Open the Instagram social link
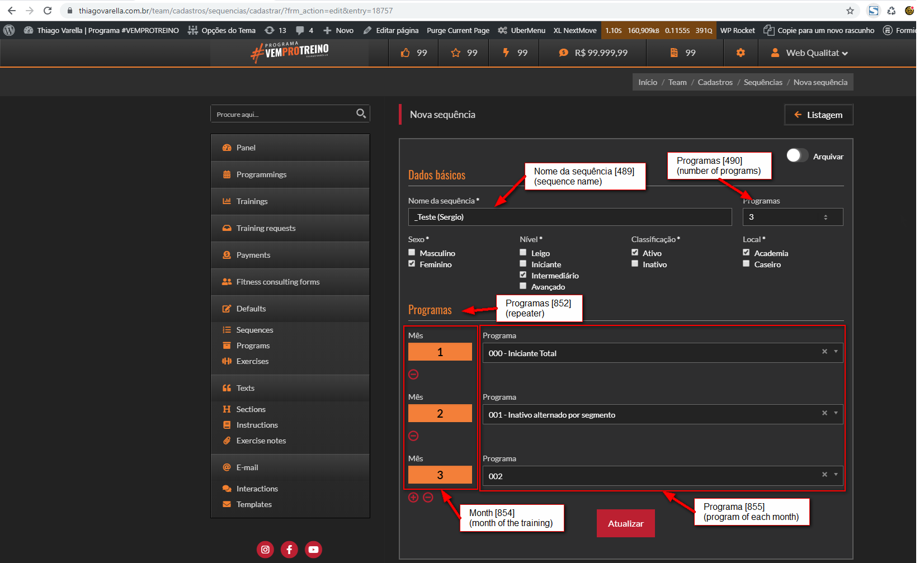This screenshot has width=924, height=563. (x=265, y=550)
